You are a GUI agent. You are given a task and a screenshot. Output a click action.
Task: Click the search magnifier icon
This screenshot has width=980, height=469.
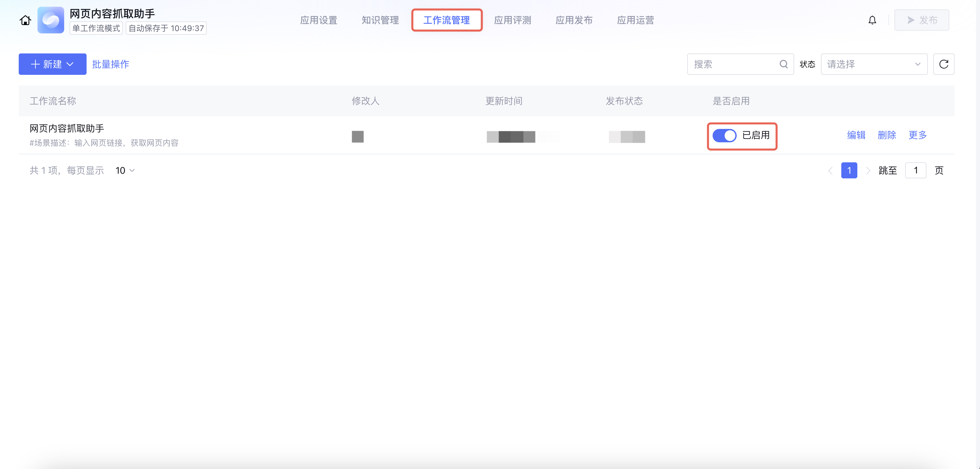[x=783, y=64]
